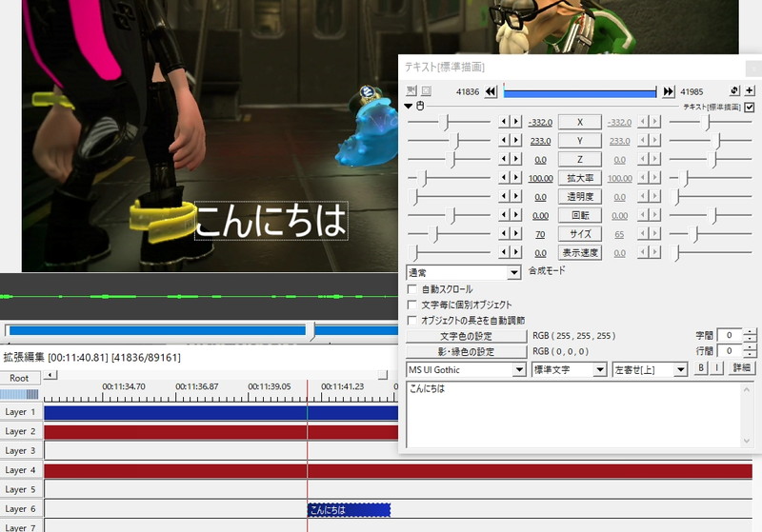The width and height of the screenshot is (762, 532).
Task: Click the timeline zoom scale bar below Root
Action: pos(19,394)
